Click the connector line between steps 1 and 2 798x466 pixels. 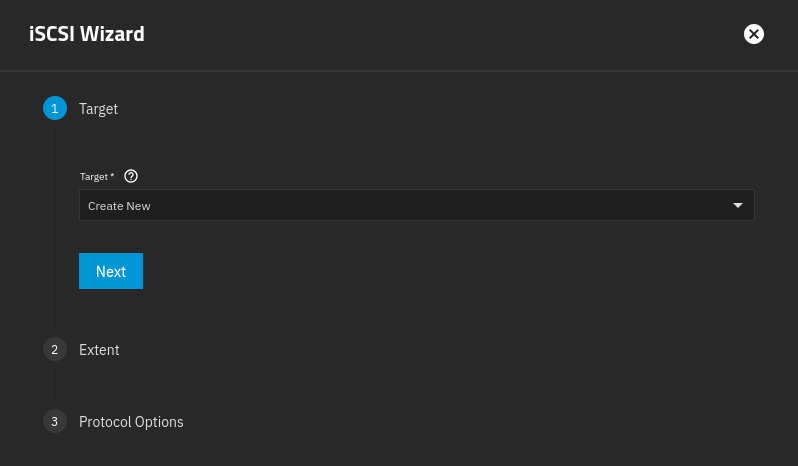pyautogui.click(x=55, y=230)
